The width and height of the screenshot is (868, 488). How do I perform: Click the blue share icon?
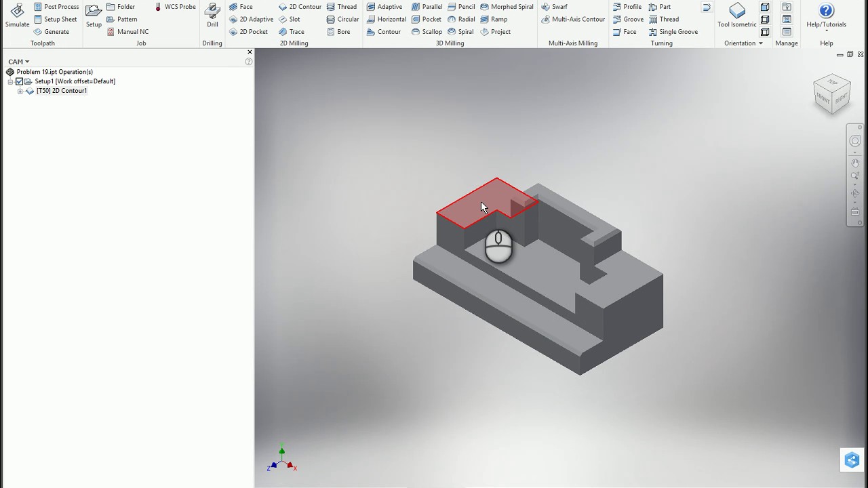pos(852,460)
